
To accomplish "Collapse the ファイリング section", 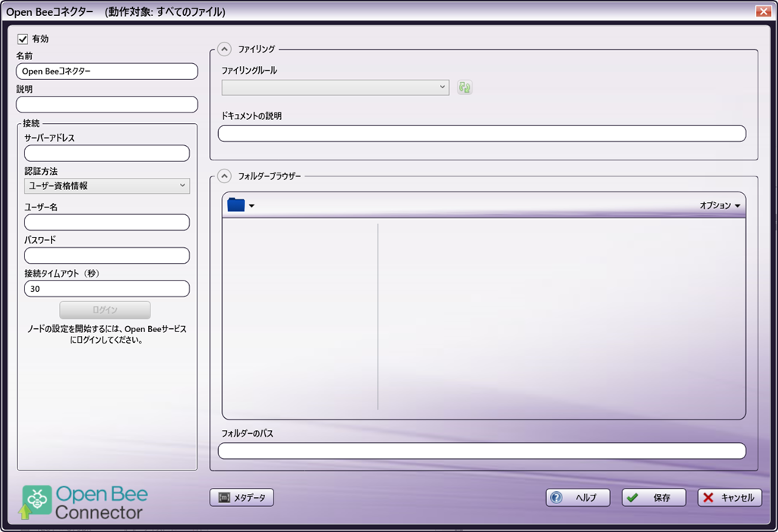I will click(224, 49).
